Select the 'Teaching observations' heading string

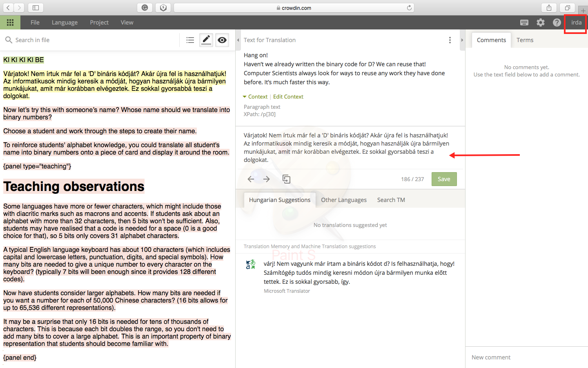74,186
